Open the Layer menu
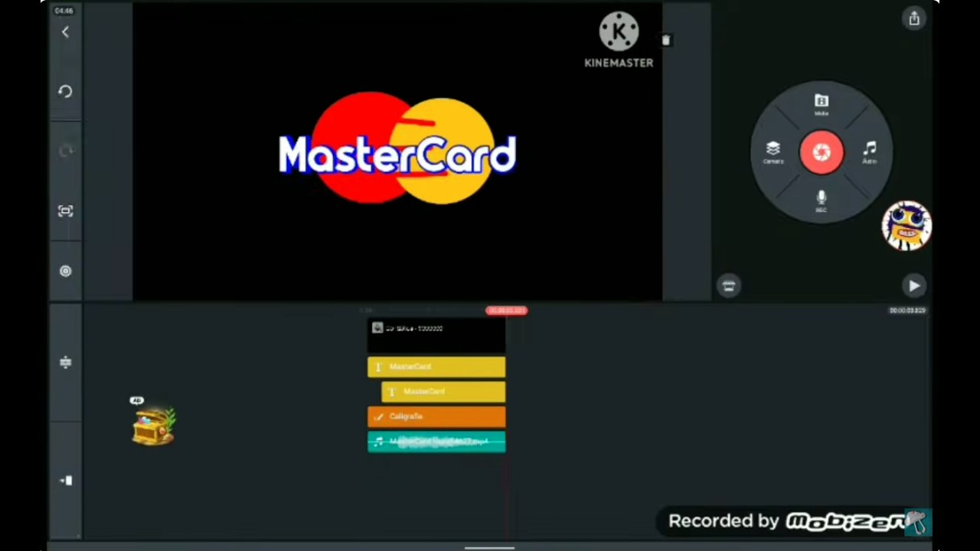Image resolution: width=980 pixels, height=551 pixels. pyautogui.click(x=773, y=152)
